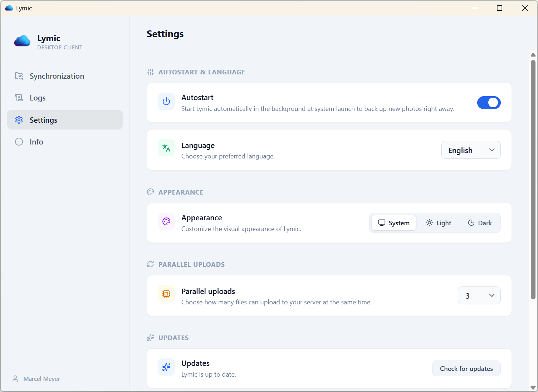The width and height of the screenshot is (538, 392).
Task: Click the user profile icon beside Marcel Meyer
Action: (15, 378)
